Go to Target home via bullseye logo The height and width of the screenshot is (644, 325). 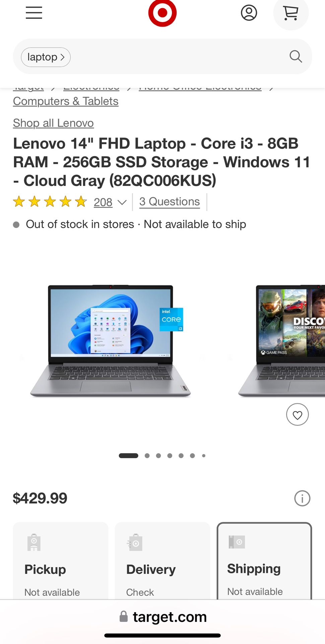click(x=162, y=13)
